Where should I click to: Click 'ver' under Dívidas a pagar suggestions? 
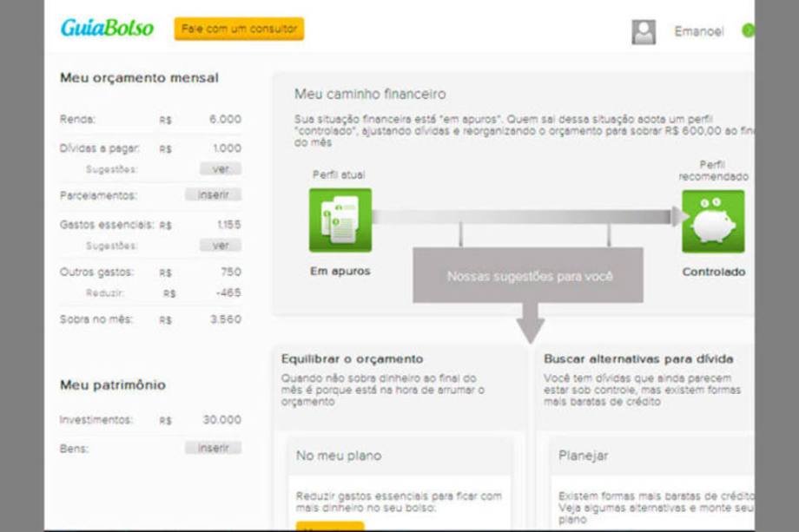[x=221, y=169]
